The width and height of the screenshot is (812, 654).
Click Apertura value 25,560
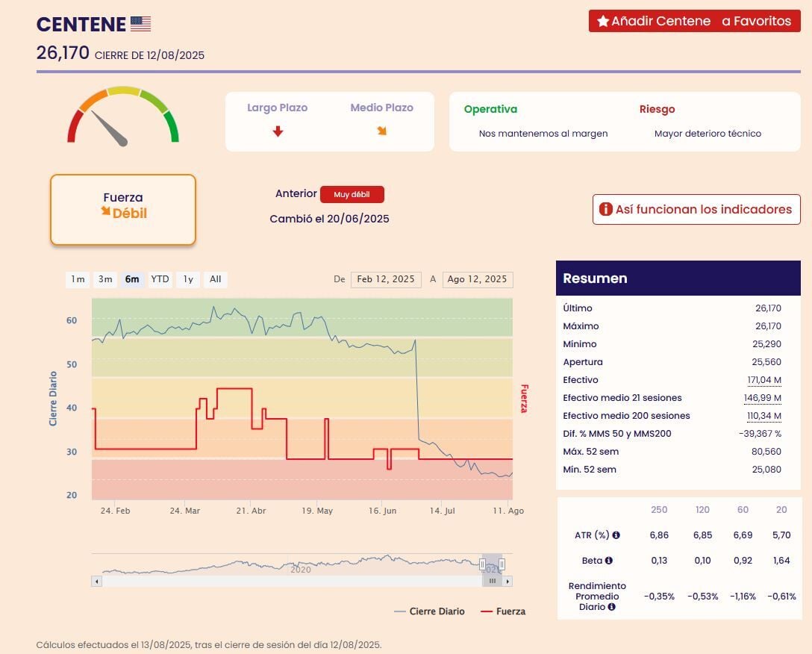[x=766, y=362]
